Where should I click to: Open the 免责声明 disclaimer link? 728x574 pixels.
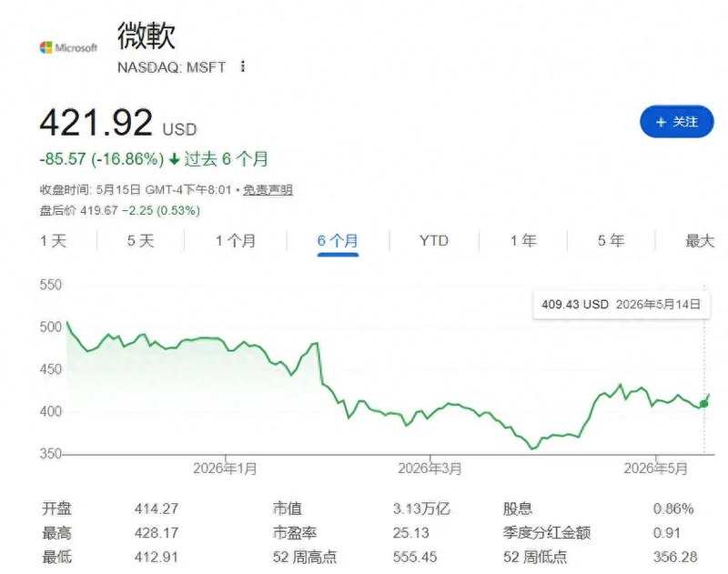click(268, 190)
